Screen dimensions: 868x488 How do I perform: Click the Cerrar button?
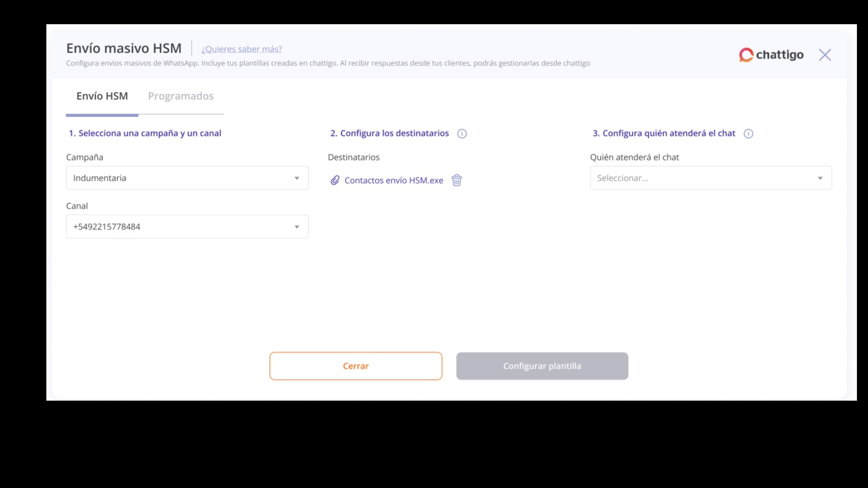click(x=356, y=366)
